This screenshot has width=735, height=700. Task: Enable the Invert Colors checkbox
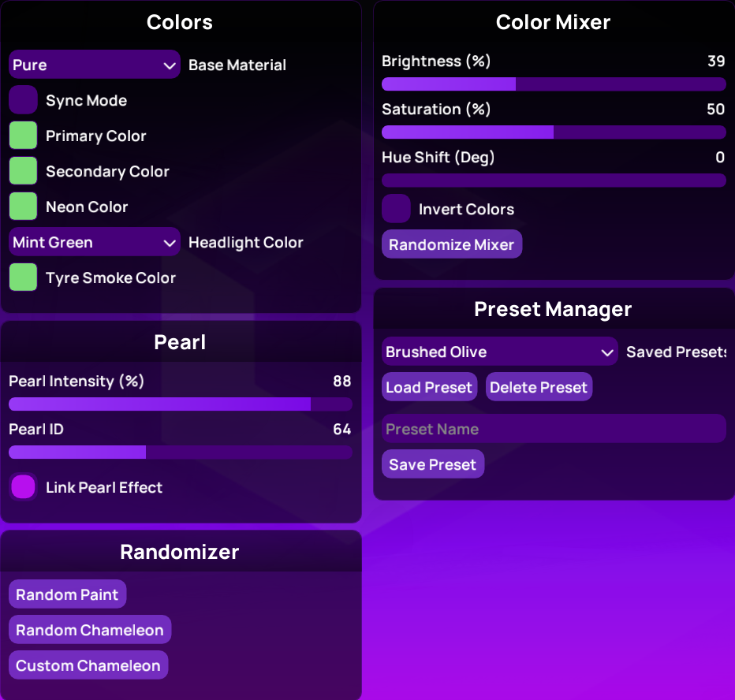tap(396, 209)
